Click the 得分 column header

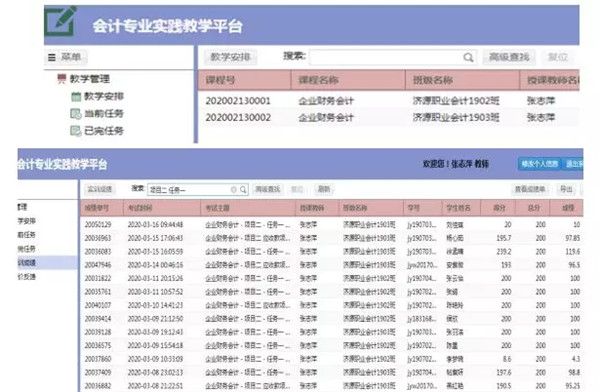[x=498, y=208]
